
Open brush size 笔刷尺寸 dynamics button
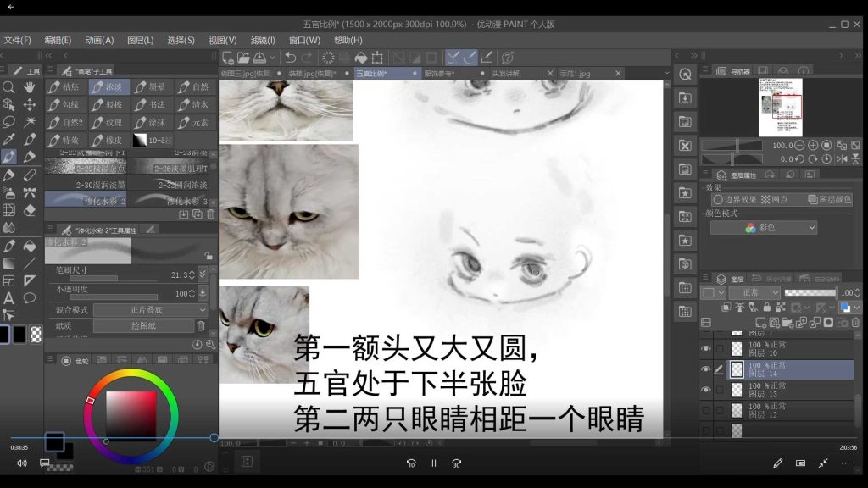pos(203,274)
